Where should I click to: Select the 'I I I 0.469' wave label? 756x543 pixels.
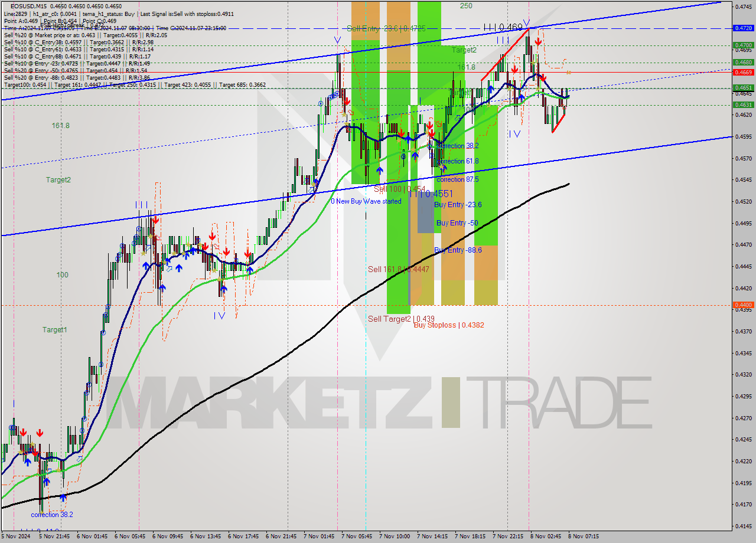503,27
